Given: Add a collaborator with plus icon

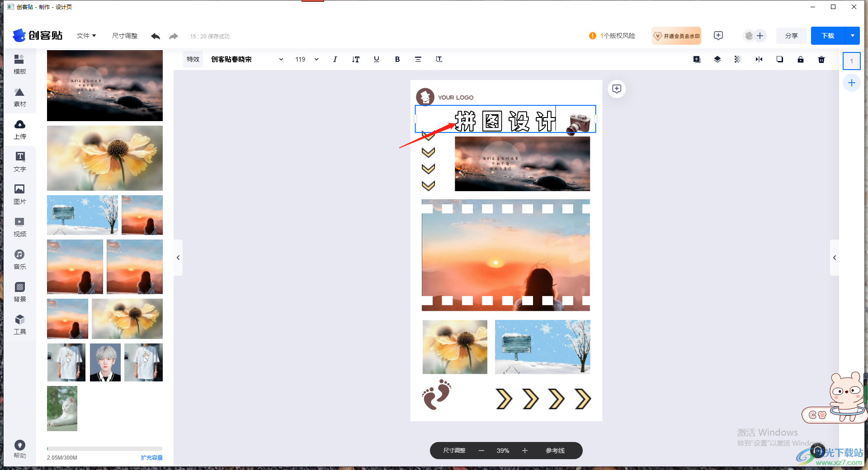Looking at the screenshot, I should [x=760, y=36].
